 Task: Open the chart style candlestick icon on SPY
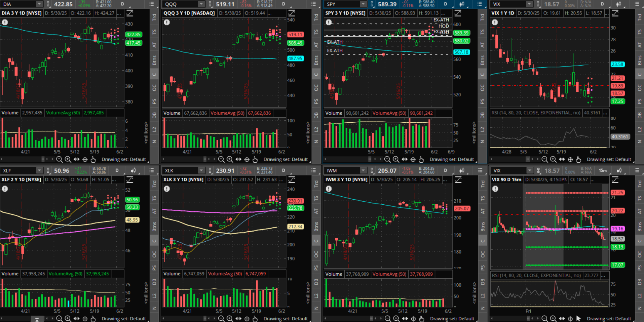[x=462, y=4]
